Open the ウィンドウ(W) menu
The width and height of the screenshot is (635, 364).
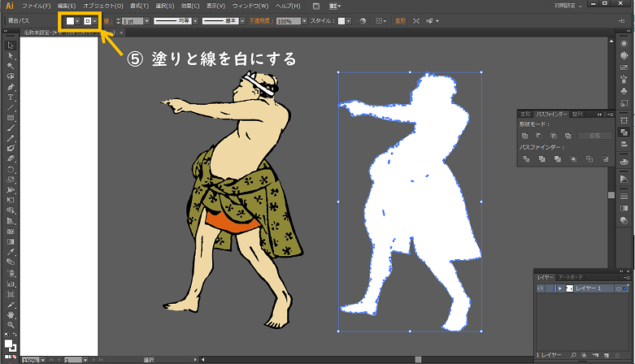tap(250, 6)
